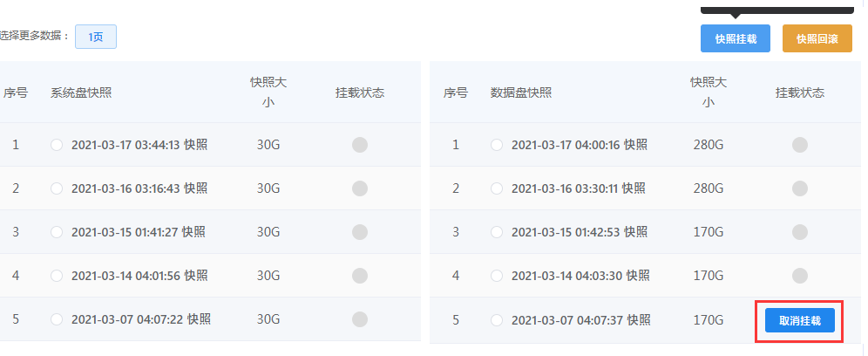Select system snapshot 2021-03-07 04:07:22
This screenshot has width=868, height=356.
point(57,319)
